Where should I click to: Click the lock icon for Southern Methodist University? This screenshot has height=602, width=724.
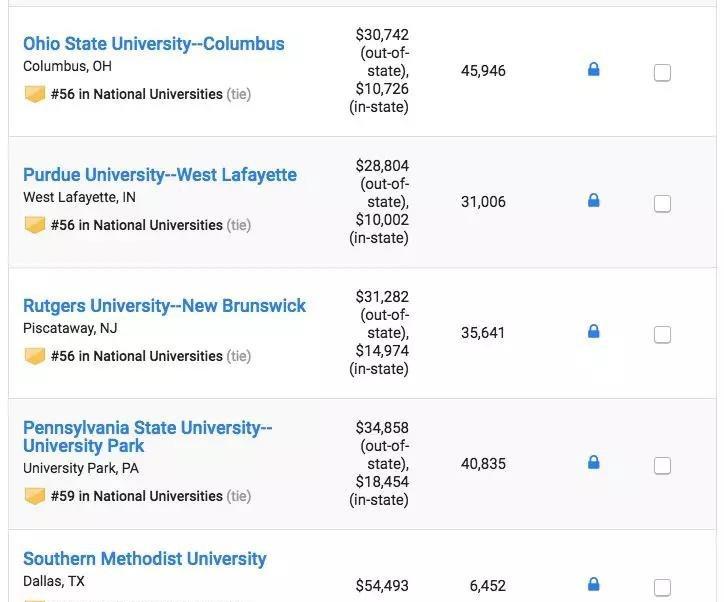tap(593, 584)
